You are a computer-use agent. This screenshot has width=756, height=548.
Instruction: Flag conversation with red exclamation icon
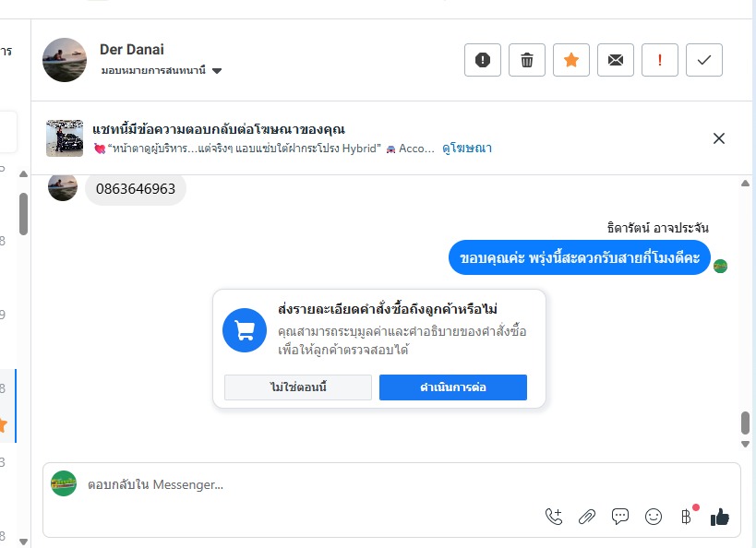pyautogui.click(x=660, y=61)
